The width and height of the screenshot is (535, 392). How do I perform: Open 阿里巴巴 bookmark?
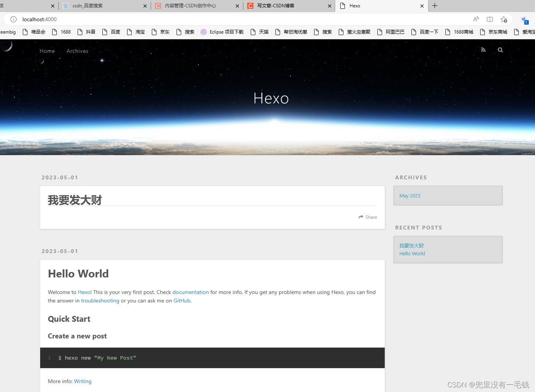point(391,32)
